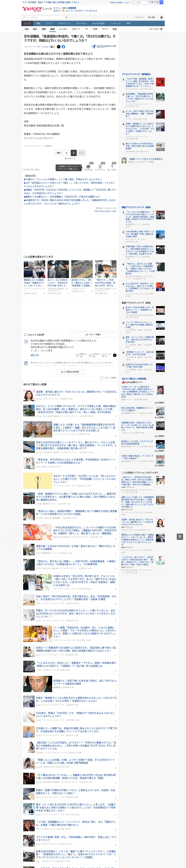Expand replies with 返信 2件
Viewport: 186px width, 868px height.
tap(34, 355)
